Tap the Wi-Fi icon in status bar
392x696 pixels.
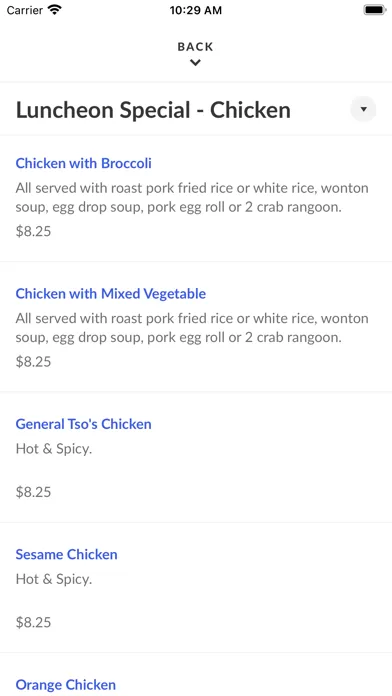[55, 10]
